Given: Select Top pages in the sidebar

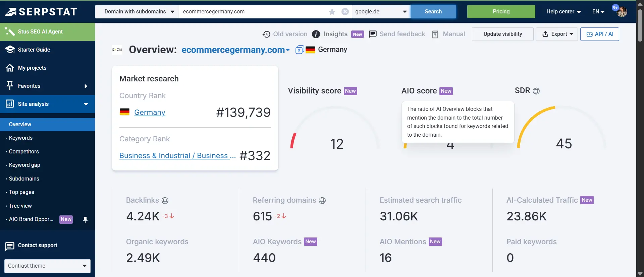Looking at the screenshot, I should point(21,192).
